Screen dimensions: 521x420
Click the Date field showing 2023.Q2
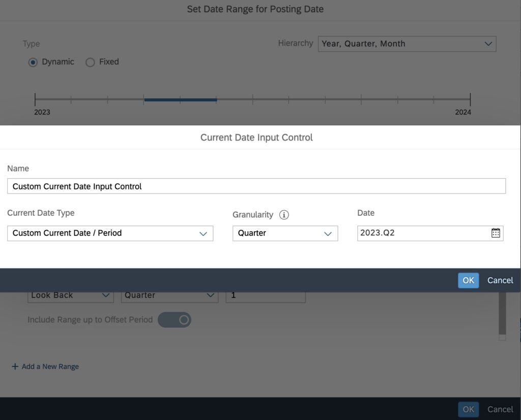click(422, 233)
